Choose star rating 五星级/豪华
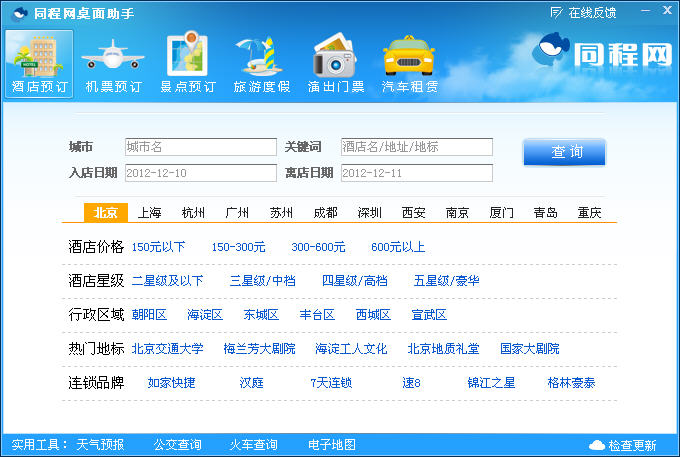Image resolution: width=680 pixels, height=457 pixels. [x=447, y=281]
